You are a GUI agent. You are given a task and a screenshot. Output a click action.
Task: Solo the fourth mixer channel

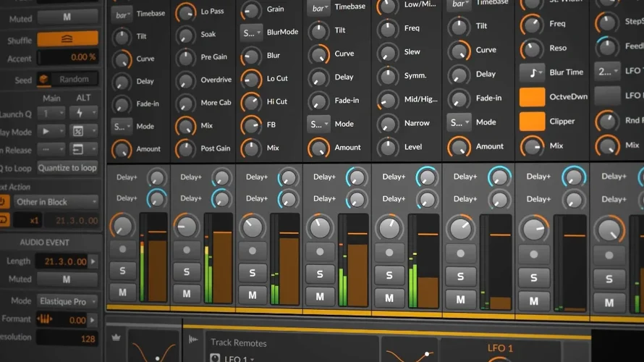tap(320, 274)
